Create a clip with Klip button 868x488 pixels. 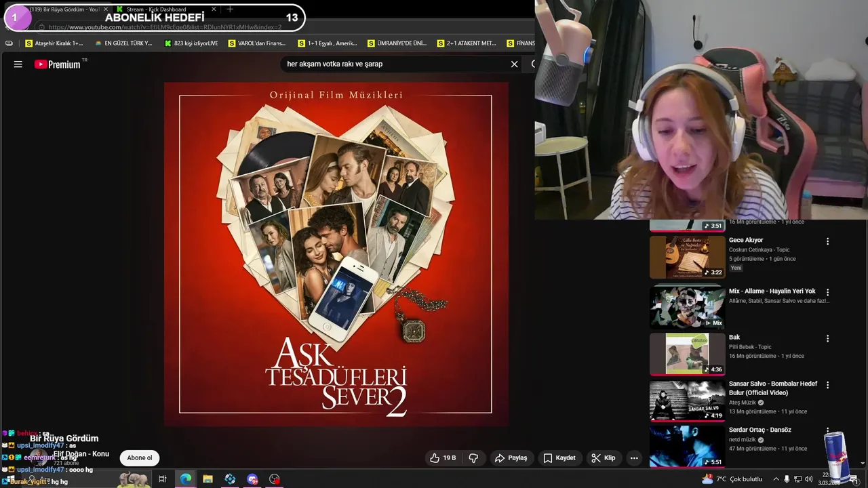(603, 458)
